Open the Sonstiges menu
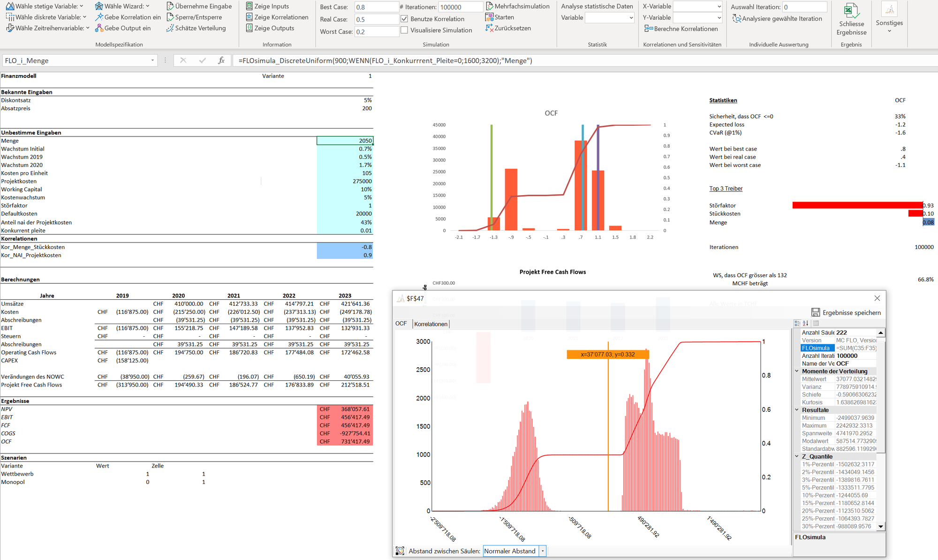 pos(889,19)
